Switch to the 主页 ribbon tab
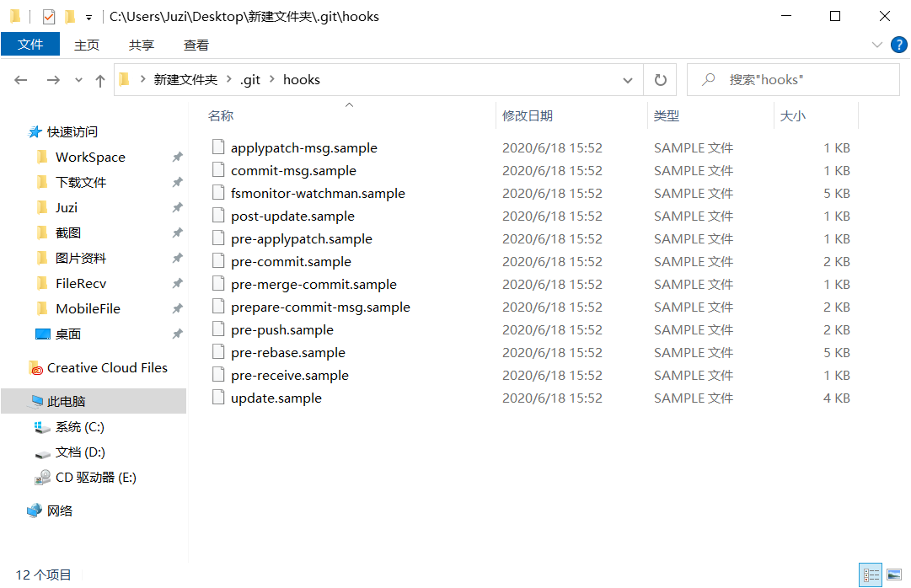This screenshot has width=911, height=588. click(87, 45)
